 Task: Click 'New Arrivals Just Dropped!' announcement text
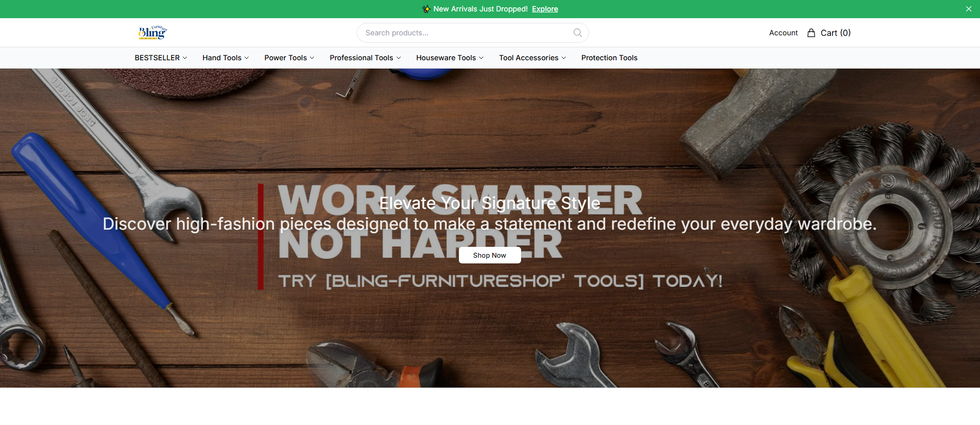481,9
